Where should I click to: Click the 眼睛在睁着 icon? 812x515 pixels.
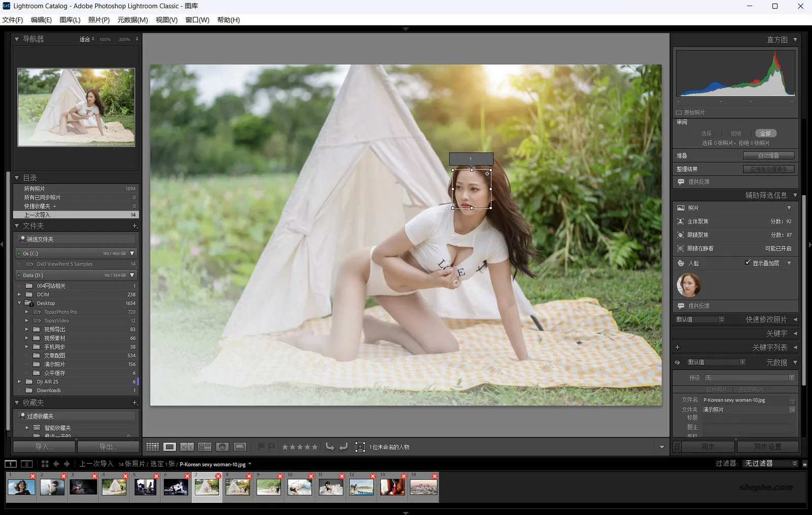coord(681,249)
